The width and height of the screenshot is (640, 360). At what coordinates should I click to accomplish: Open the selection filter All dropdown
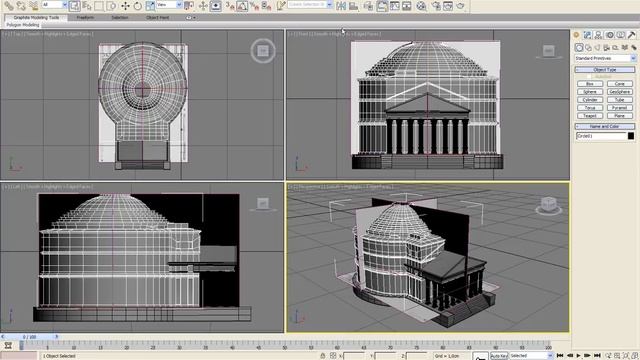[55, 5]
